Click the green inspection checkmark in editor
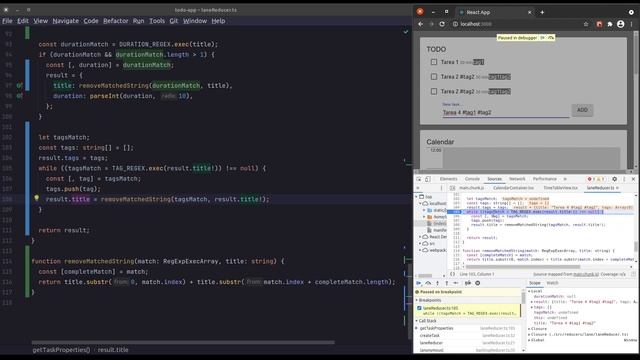 click(x=406, y=31)
